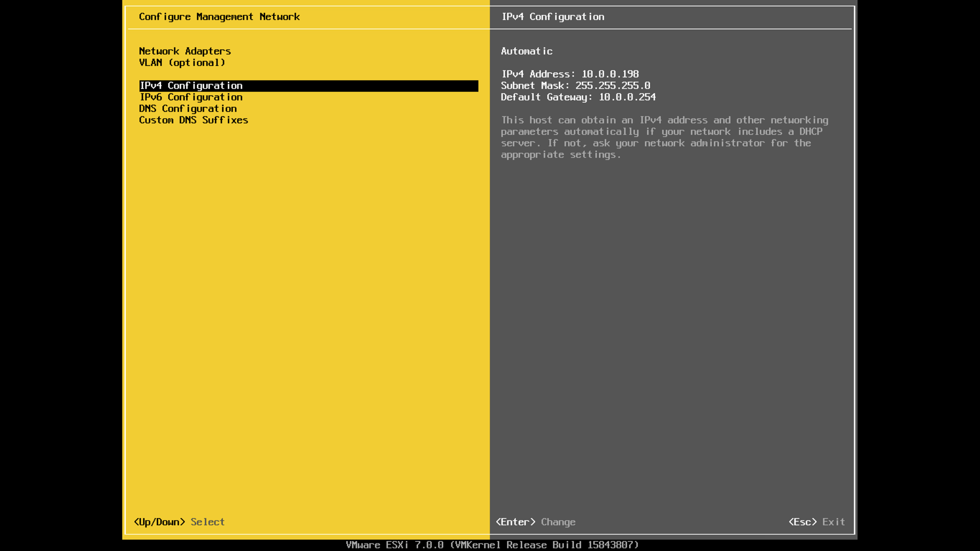Click the Up/Down Select hint
980x551 pixels.
pyautogui.click(x=179, y=522)
